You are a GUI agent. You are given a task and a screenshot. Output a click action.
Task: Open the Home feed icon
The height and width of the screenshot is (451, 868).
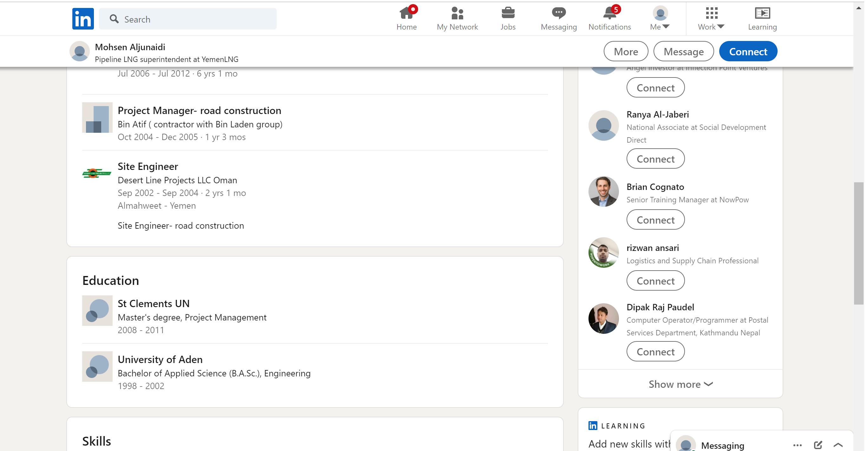[x=406, y=13]
